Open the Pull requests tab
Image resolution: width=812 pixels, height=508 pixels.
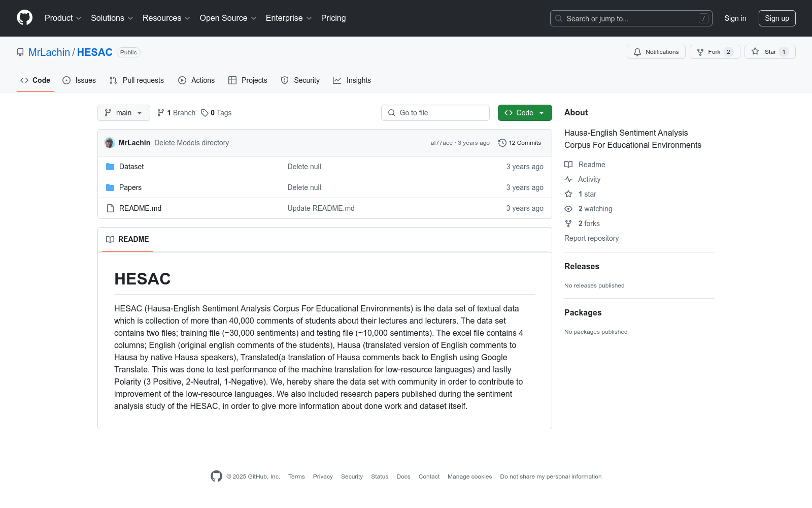(x=137, y=80)
